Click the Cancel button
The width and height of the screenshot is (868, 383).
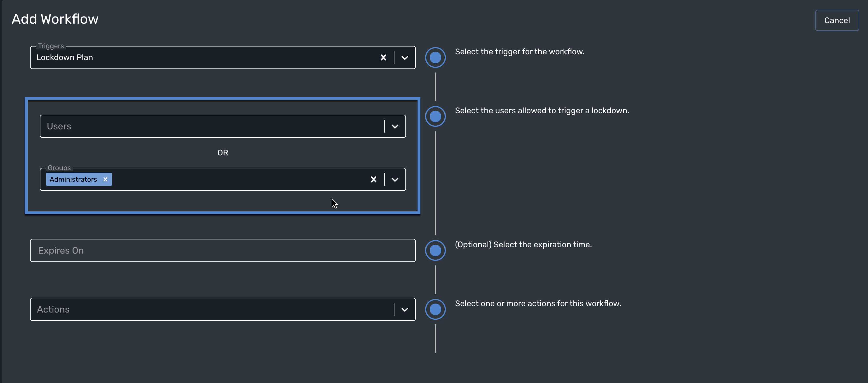point(837,20)
